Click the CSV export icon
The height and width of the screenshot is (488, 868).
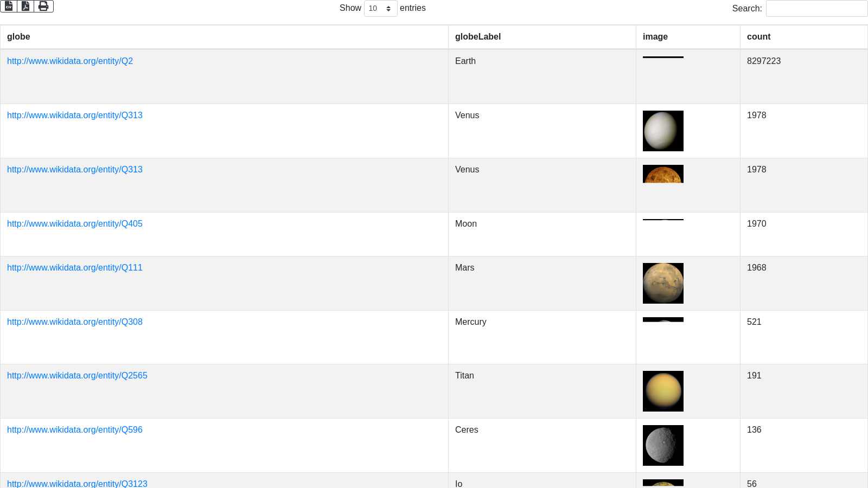coord(9,6)
